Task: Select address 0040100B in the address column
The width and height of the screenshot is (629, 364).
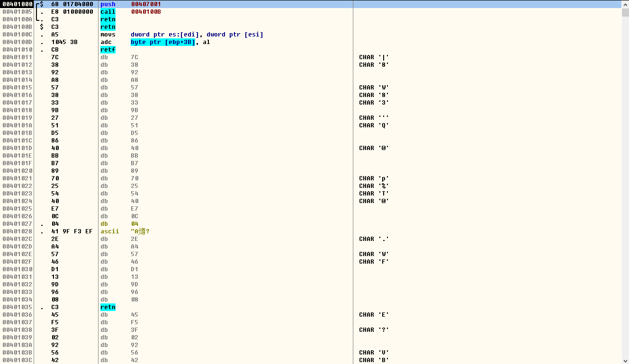Action: pos(17,27)
